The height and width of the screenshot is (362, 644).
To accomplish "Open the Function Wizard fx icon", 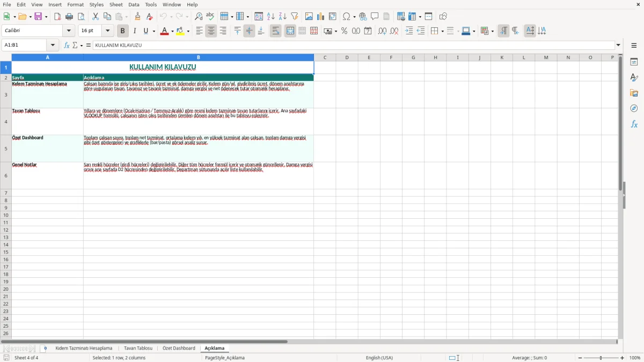I will tap(67, 46).
